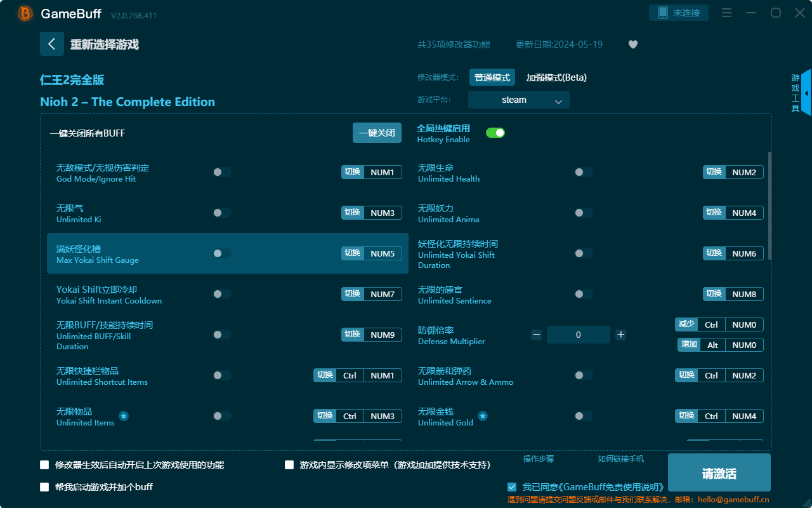Viewport: 812px width, 508px height.
Task: Click NUM5 hotkey for Max Yokai Gauge
Action: 383,253
